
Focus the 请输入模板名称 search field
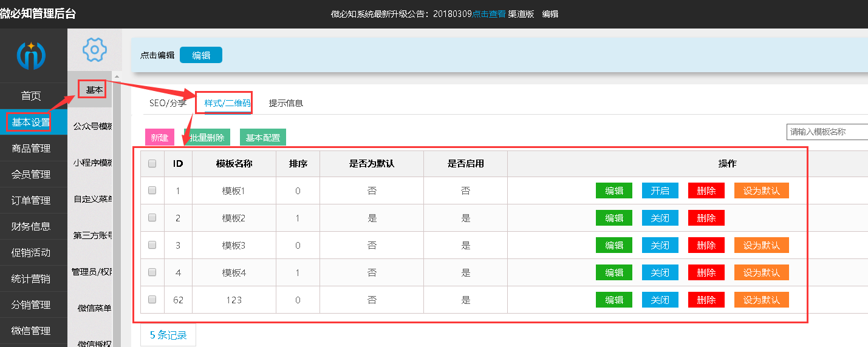point(826,132)
